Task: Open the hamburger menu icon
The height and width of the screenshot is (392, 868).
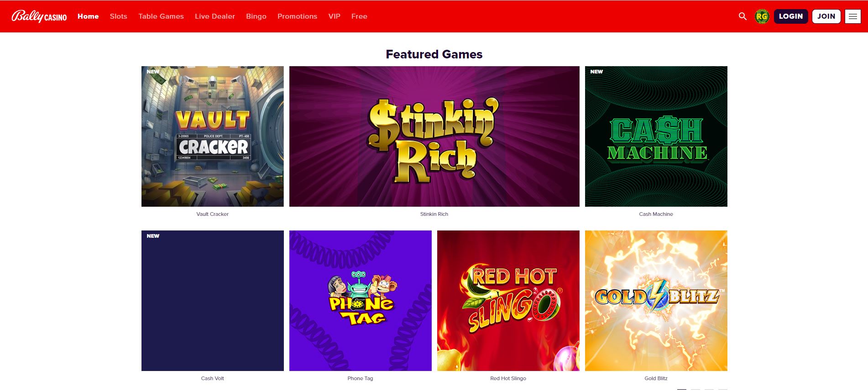Action: (x=852, y=16)
